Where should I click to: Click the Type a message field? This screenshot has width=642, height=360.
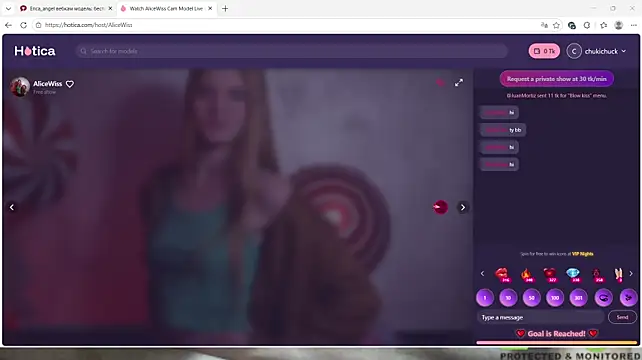(x=540, y=317)
